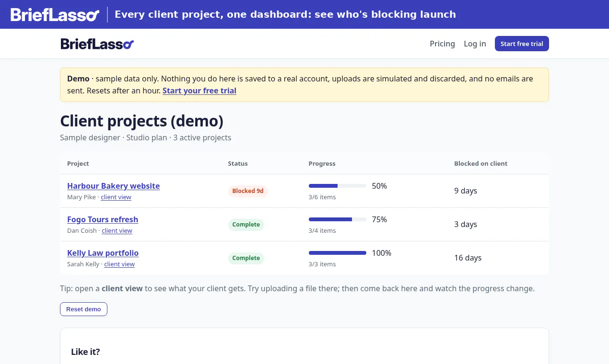This screenshot has width=609, height=364.
Task: Click the 3/6 items count
Action: point(322,197)
